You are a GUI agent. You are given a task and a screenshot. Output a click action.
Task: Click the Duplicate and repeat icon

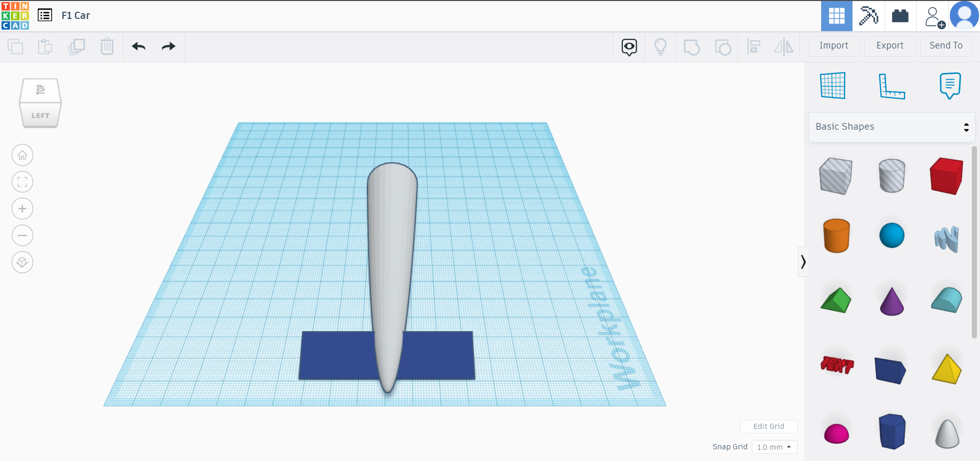coord(77,46)
